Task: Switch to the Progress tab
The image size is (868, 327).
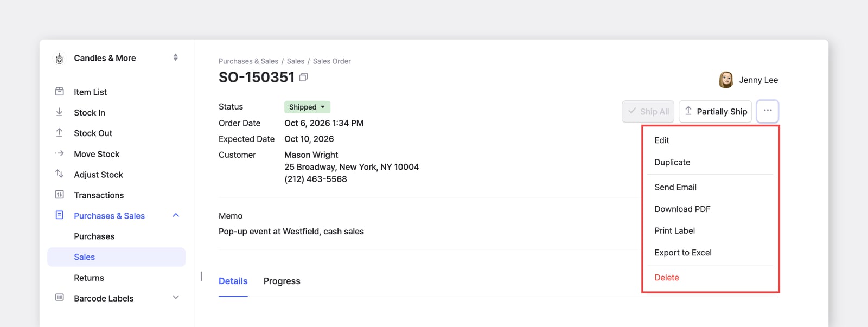Action: pos(282,281)
